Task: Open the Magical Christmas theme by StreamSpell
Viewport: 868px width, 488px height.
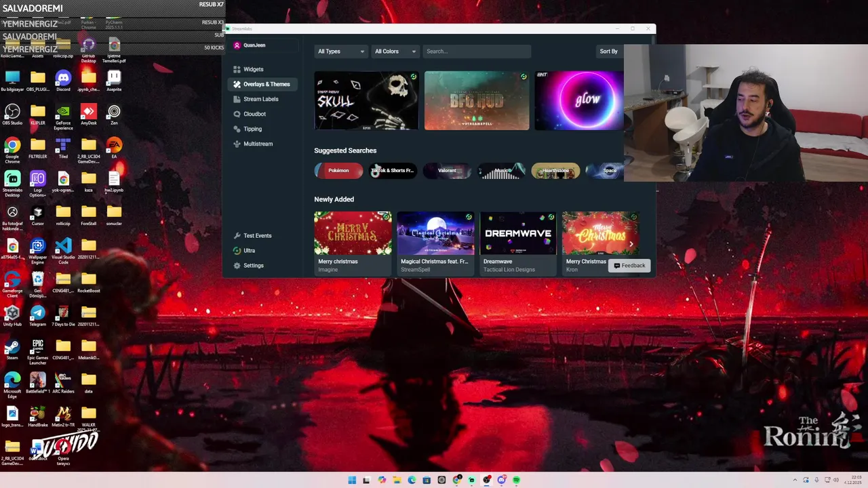Action: (435, 243)
